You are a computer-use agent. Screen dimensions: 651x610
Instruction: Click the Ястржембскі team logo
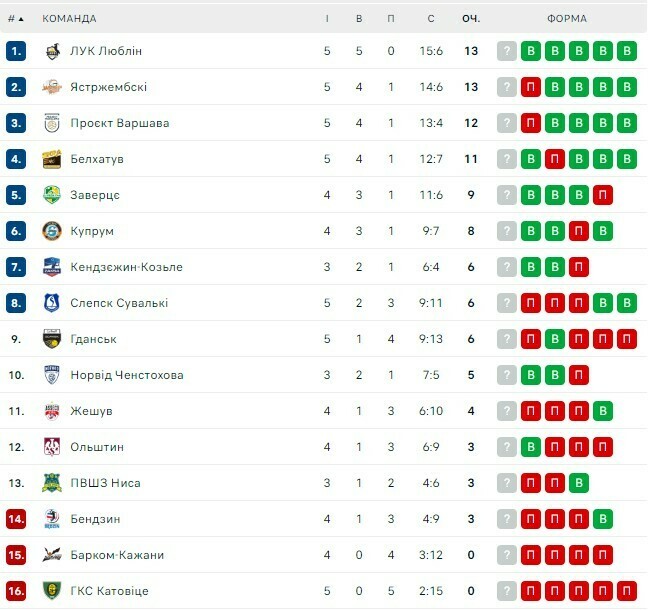(x=52, y=87)
